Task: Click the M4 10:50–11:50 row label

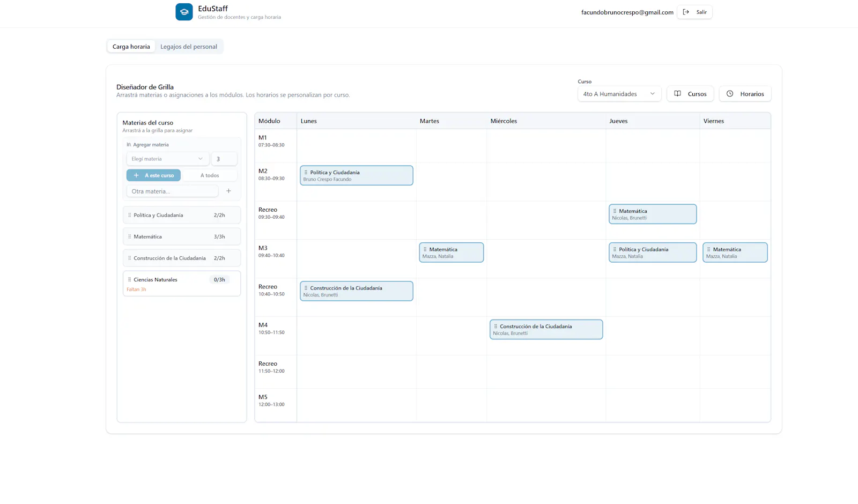Action: pos(271,328)
